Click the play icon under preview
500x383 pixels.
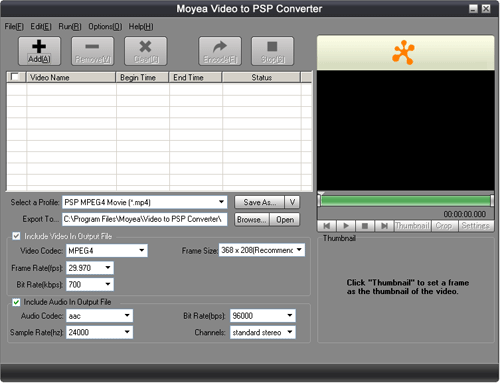click(346, 226)
